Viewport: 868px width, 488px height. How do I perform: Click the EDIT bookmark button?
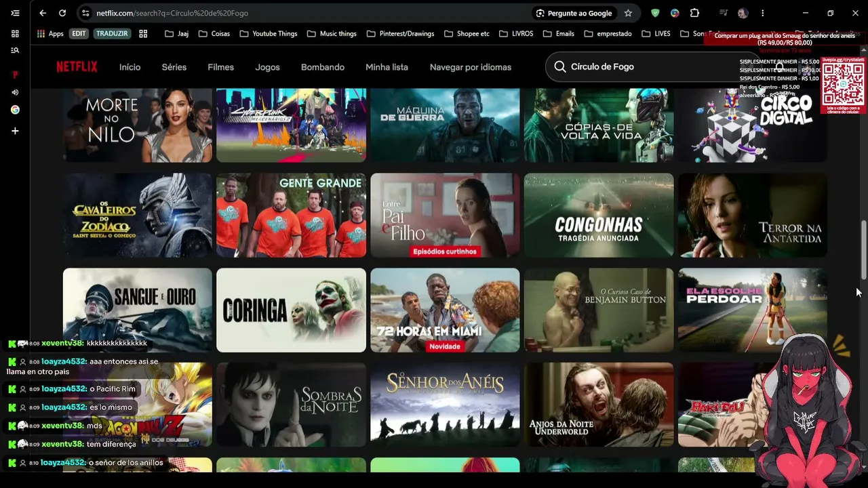click(x=79, y=34)
